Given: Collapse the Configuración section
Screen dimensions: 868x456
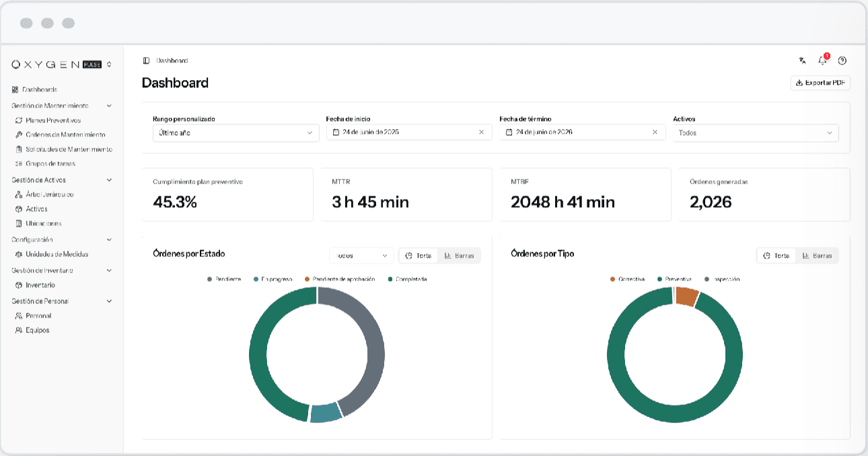Looking at the screenshot, I should tap(109, 239).
